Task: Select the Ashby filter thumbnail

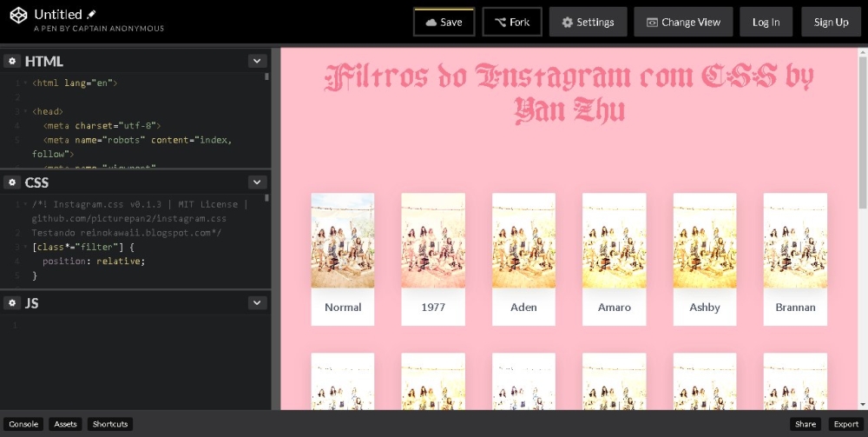Action: (705, 241)
